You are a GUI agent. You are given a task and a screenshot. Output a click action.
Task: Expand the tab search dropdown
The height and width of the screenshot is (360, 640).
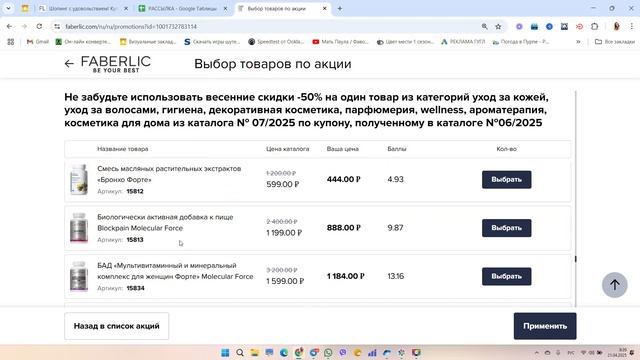(8, 9)
